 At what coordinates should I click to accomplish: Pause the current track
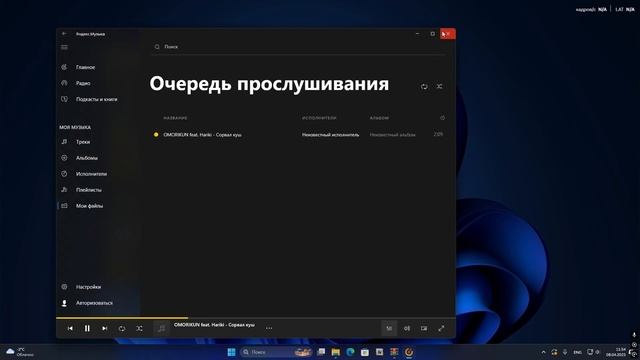(x=87, y=328)
